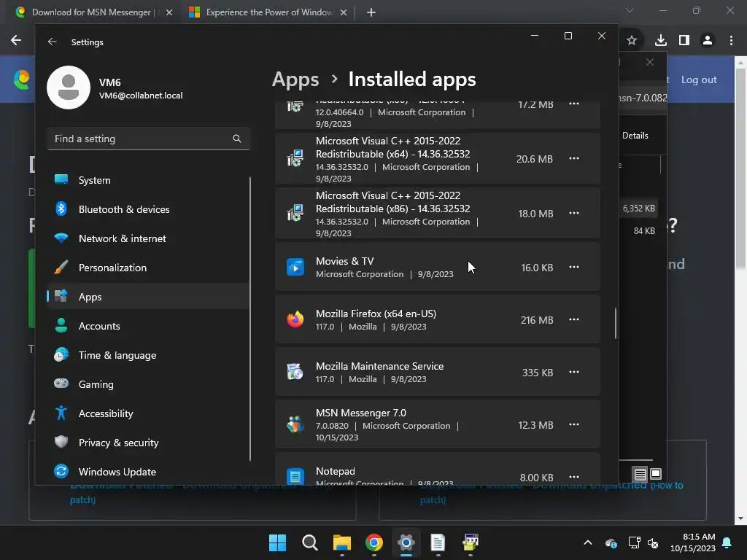This screenshot has height=560, width=747.
Task: Select the MSN Messenger 7.0 app name
Action: click(x=361, y=413)
